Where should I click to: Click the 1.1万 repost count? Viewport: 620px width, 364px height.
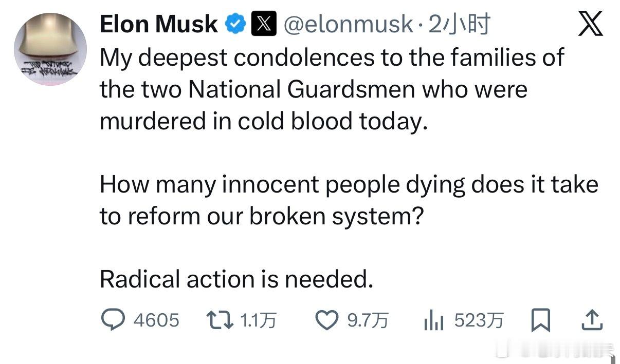(x=258, y=320)
